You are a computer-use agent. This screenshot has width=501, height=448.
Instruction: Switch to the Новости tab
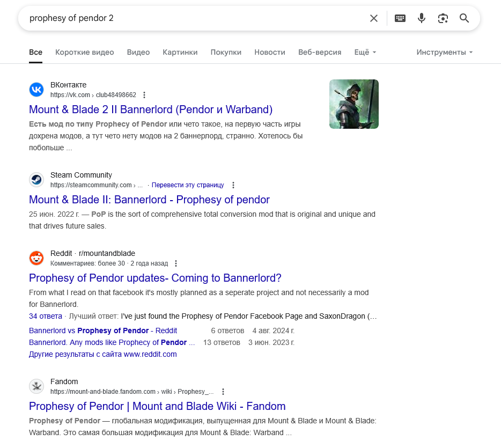pyautogui.click(x=270, y=52)
